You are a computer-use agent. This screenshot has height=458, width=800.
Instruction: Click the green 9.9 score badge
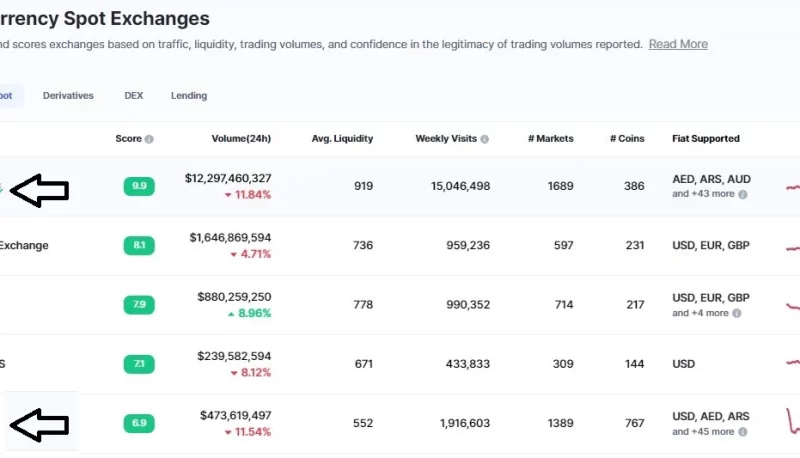coord(139,186)
